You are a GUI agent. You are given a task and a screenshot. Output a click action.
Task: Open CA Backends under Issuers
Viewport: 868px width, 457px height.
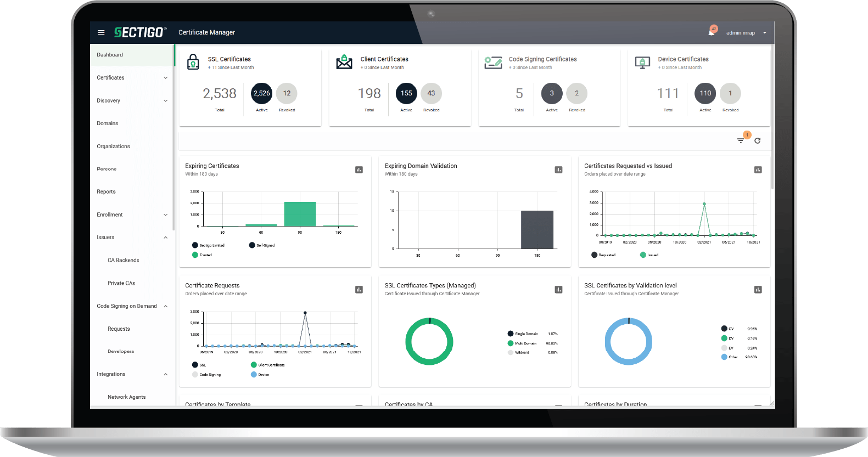tap(124, 261)
